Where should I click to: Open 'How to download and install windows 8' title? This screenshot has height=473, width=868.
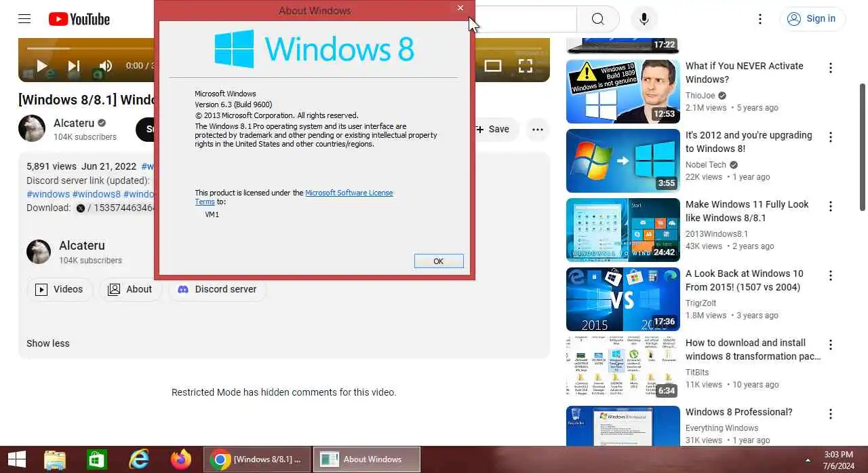point(753,349)
